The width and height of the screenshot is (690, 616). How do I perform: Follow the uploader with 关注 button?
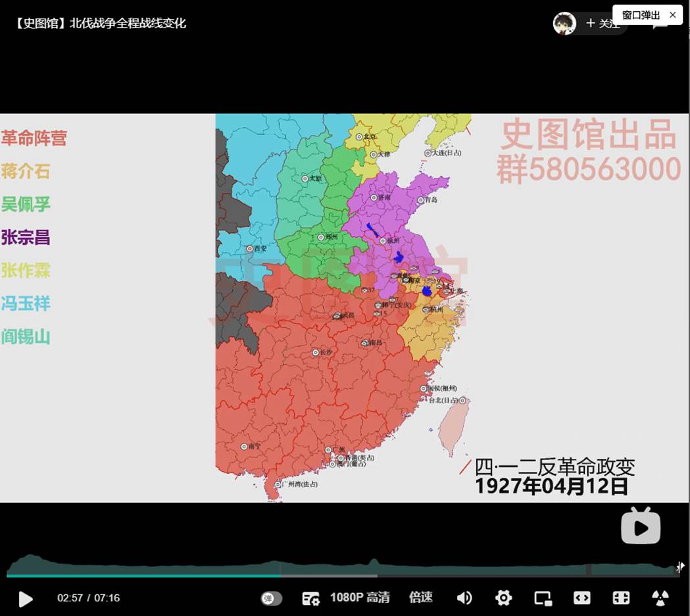(602, 24)
